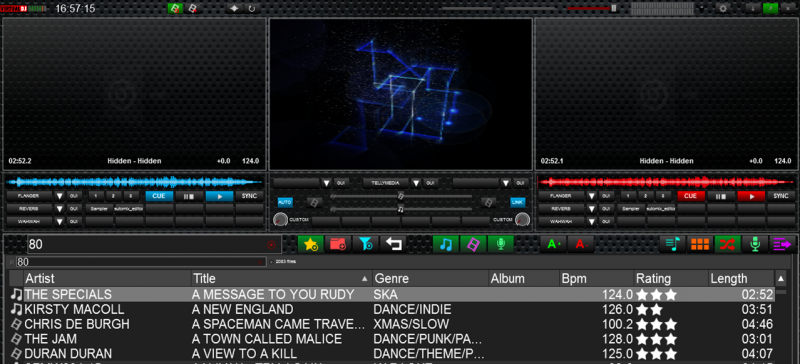Open the FLANGER effect dropdown on left deck
800x364 pixels.
pos(60,196)
